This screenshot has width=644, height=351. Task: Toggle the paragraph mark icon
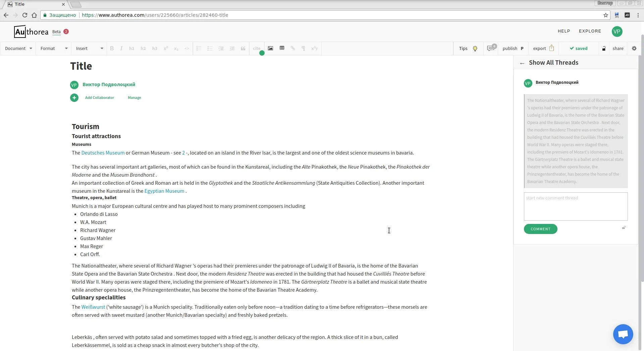pyautogui.click(x=303, y=48)
